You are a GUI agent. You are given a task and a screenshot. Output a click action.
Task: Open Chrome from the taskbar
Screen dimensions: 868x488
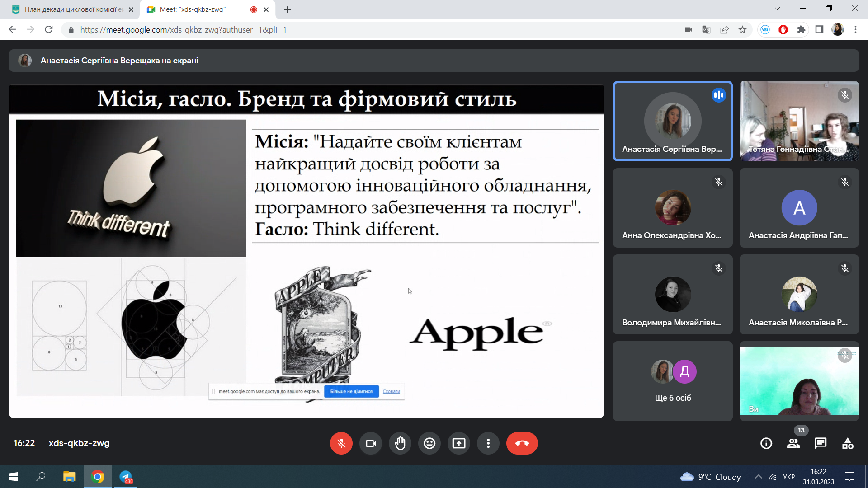click(98, 477)
